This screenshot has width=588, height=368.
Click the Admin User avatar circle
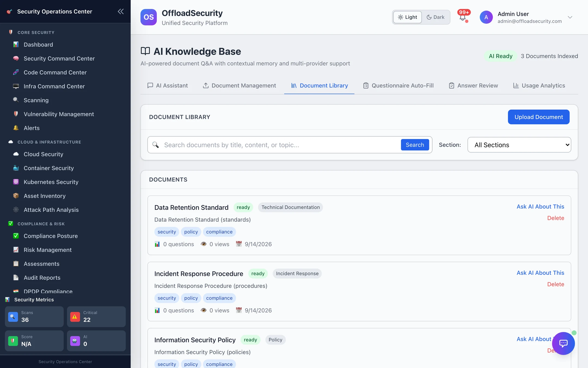pyautogui.click(x=486, y=17)
